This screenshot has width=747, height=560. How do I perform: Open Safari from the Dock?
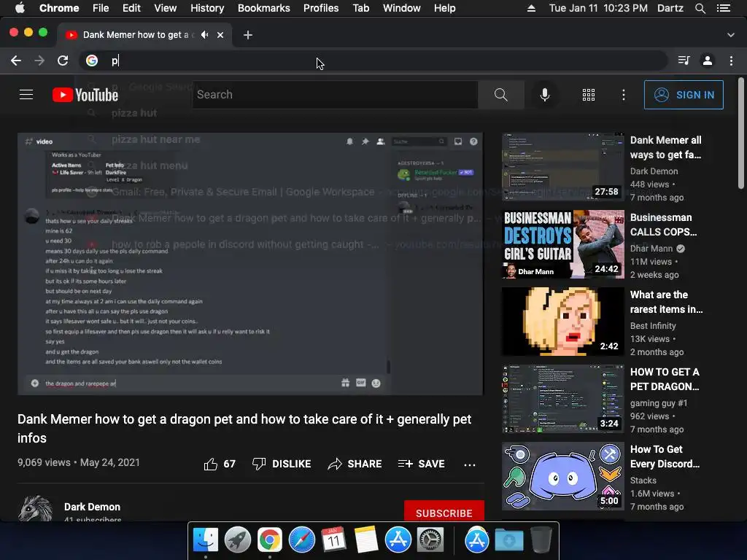(302, 540)
